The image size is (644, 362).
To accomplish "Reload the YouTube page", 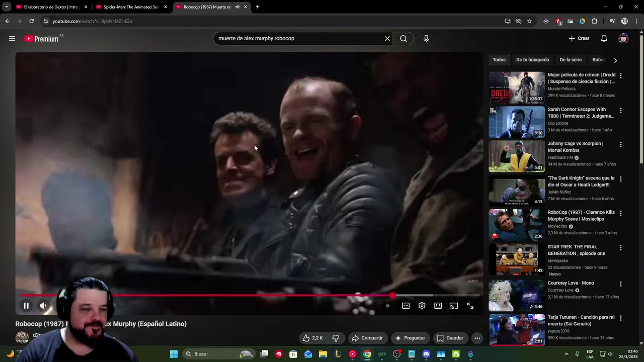I will pos(31,21).
